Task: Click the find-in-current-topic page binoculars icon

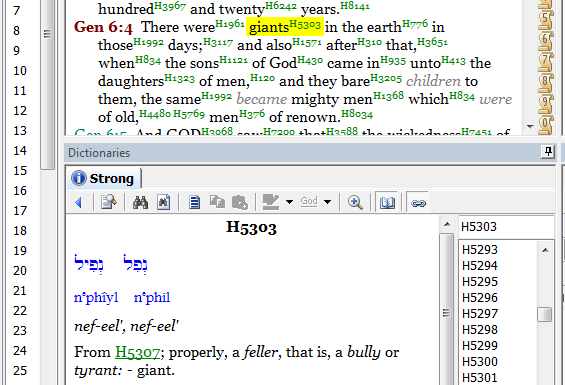Action: coord(163,202)
